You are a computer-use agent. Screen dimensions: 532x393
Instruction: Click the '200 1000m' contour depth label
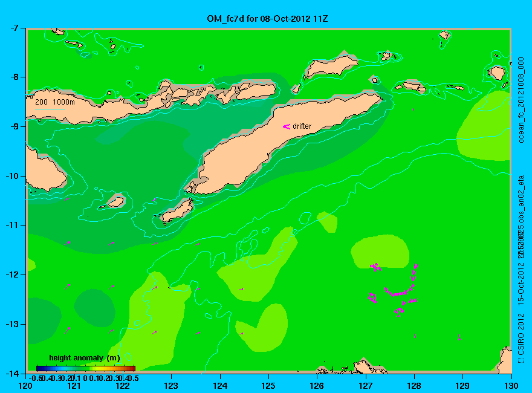pos(55,102)
